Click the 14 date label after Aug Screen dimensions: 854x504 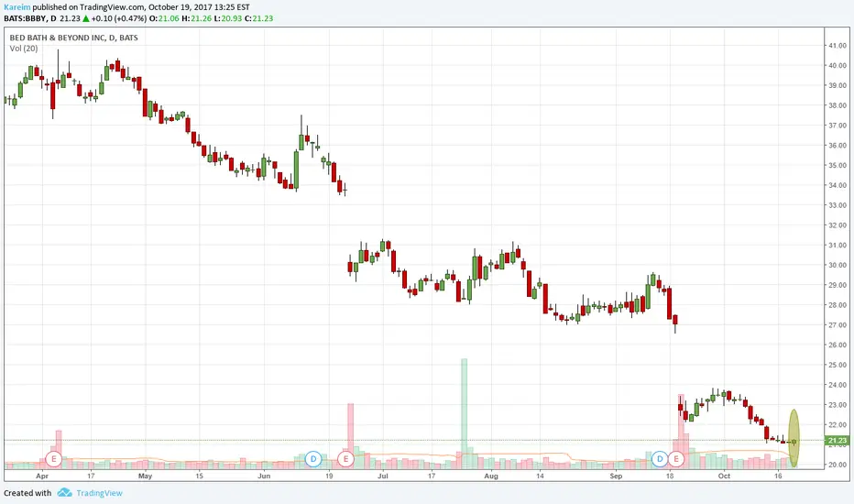(x=540, y=477)
